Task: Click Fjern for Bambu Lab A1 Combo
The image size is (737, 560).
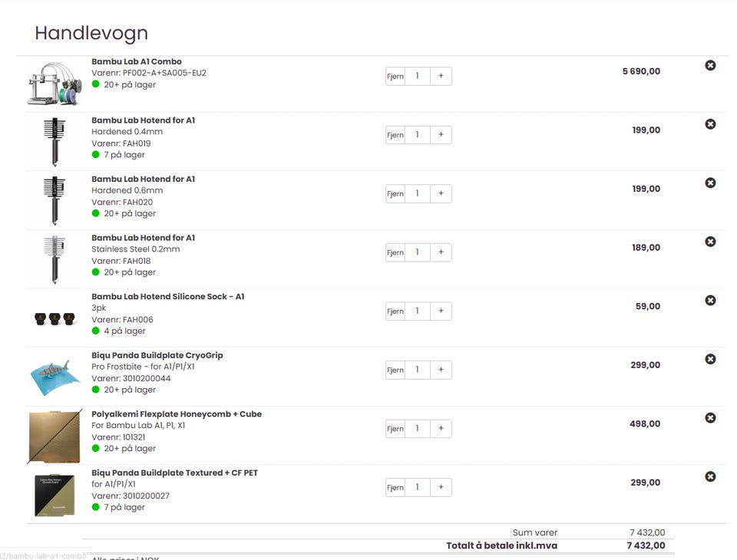Action: (x=395, y=76)
